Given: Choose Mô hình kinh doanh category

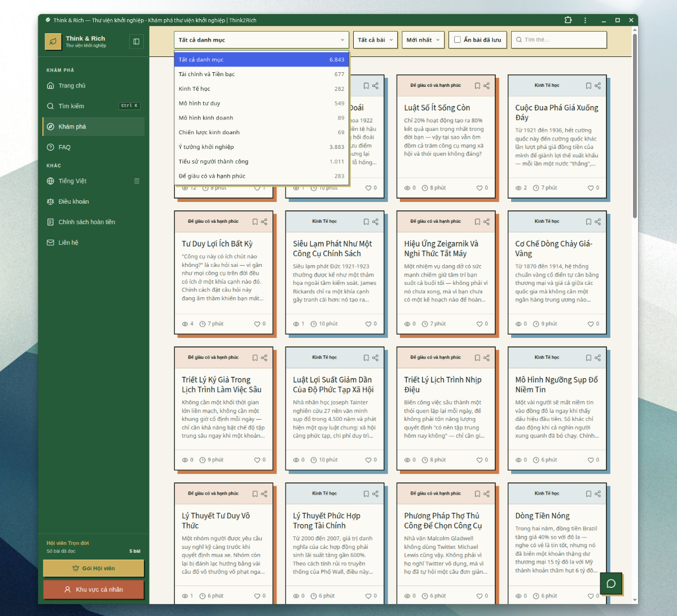Looking at the screenshot, I should [x=261, y=118].
